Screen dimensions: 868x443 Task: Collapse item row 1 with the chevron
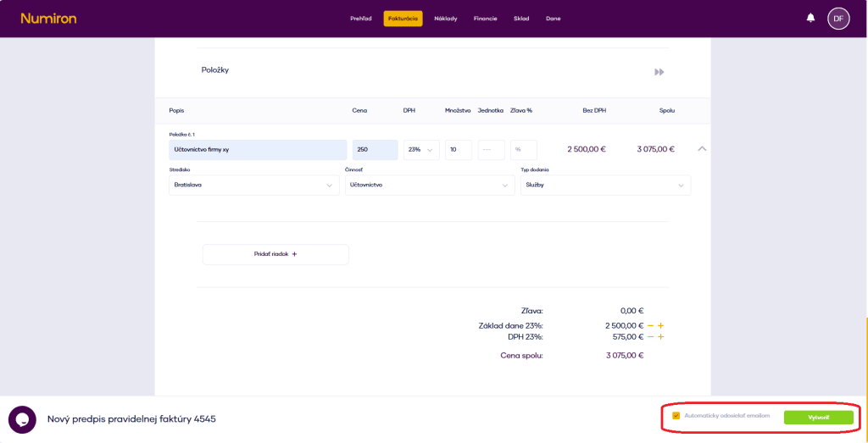point(701,149)
